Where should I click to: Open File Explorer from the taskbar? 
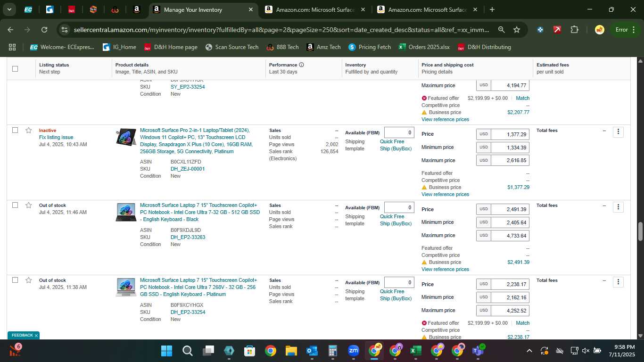click(x=291, y=351)
